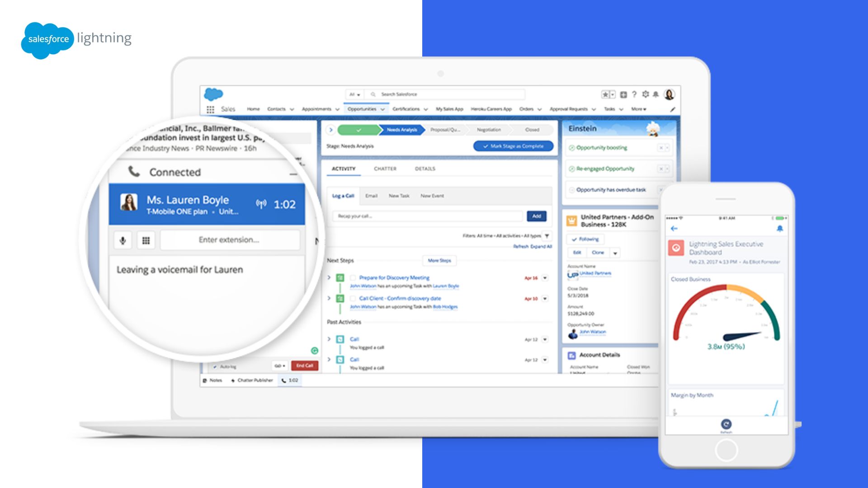Dismiss the Opportunity boosting insight
The height and width of the screenshot is (488, 868).
tap(661, 148)
